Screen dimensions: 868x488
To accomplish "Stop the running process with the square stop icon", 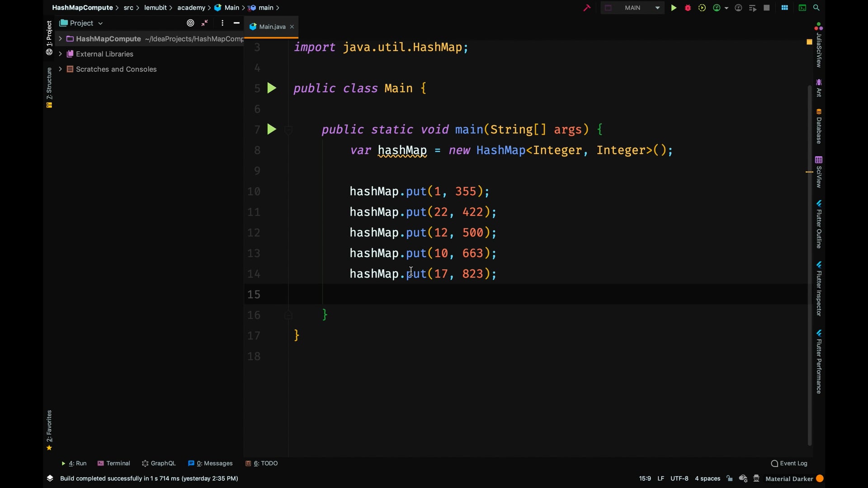I will 767,8.
